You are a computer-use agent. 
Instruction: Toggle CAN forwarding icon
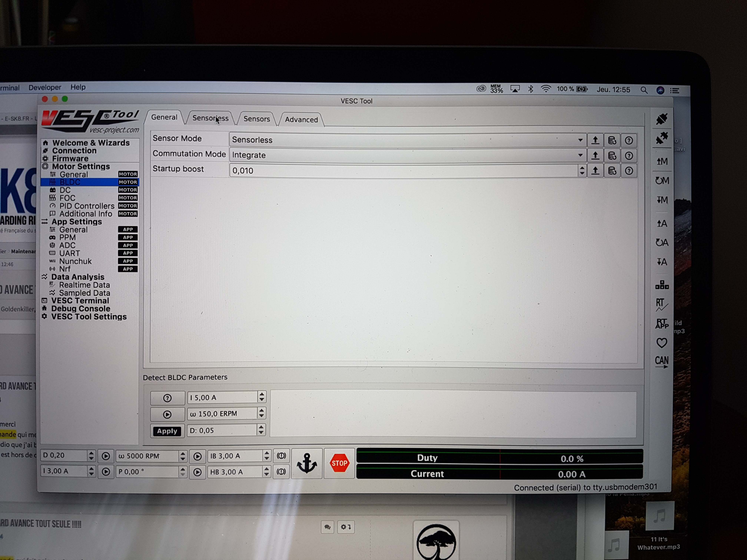pyautogui.click(x=662, y=362)
